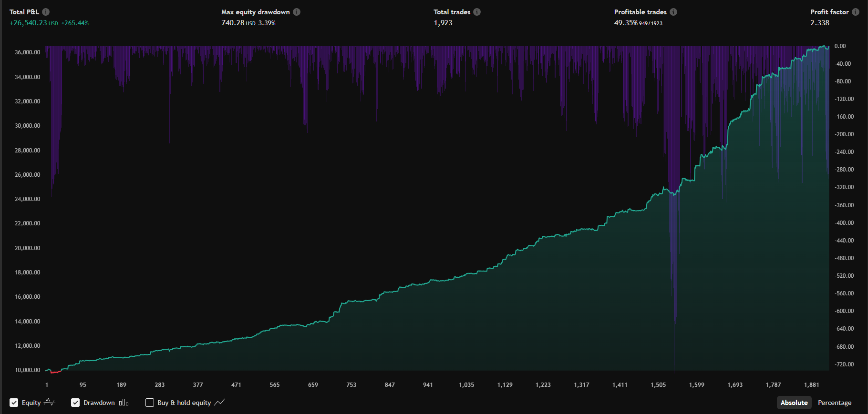Click the info icon next to Total trades
The height and width of the screenshot is (414, 868).
(x=477, y=12)
